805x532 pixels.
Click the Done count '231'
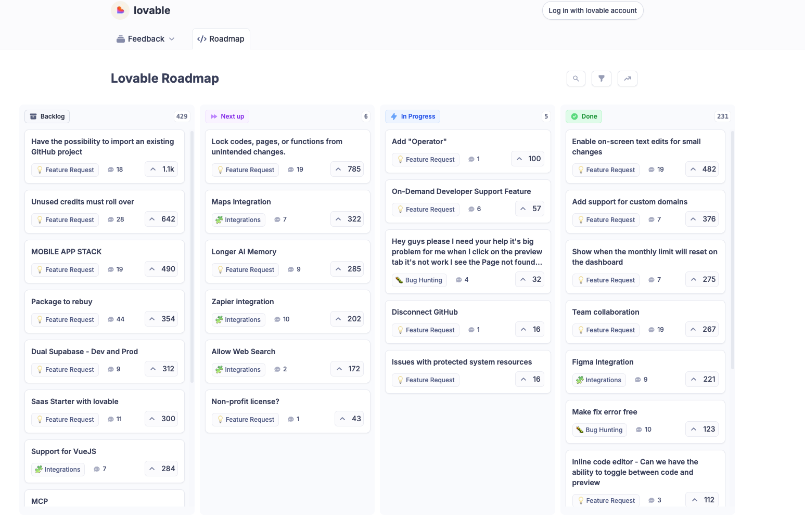(723, 116)
